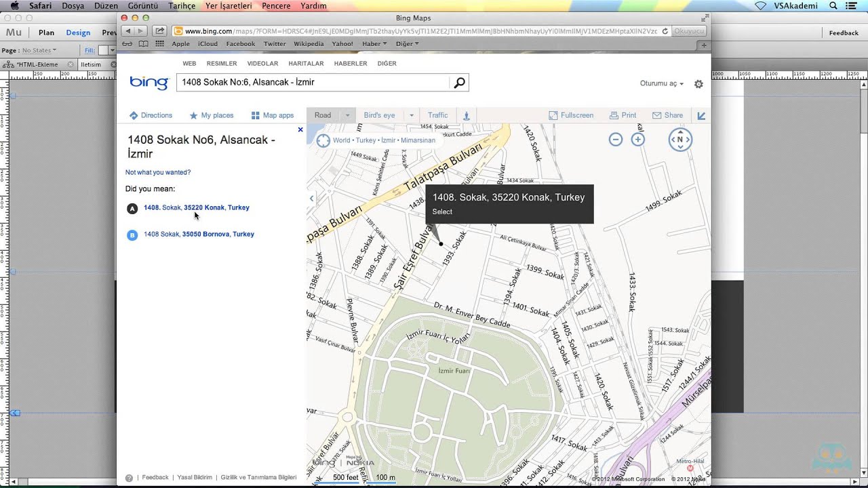Open the Page No States dropdown in Muse
The height and width of the screenshot is (488, 868).
pos(39,51)
